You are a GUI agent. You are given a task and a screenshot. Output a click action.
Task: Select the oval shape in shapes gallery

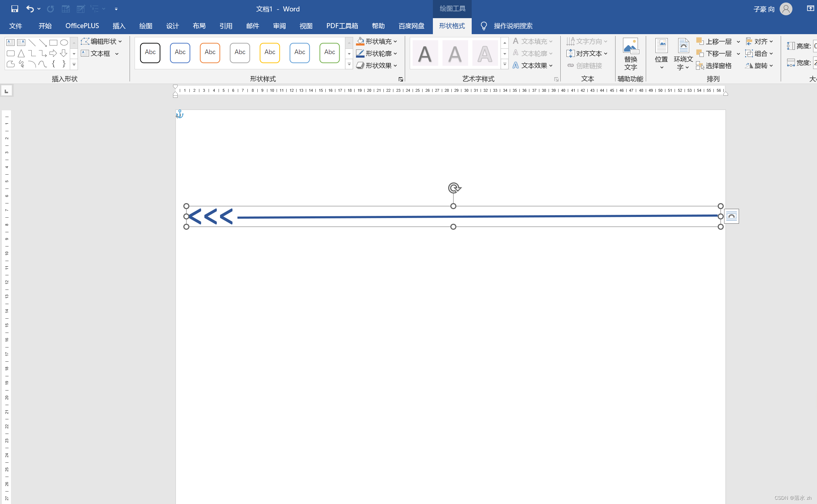click(64, 43)
